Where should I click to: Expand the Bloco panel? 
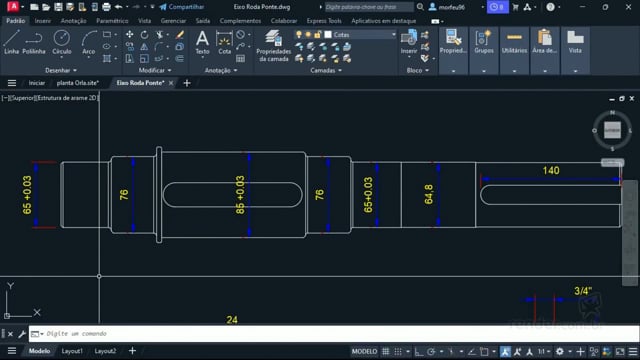coord(418,70)
